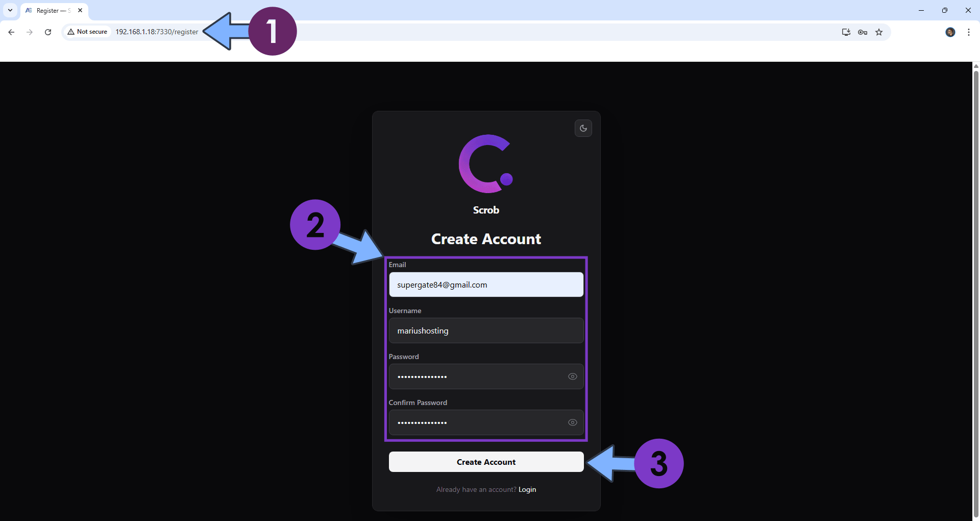Viewport: 980px width, 521px height.
Task: Open the password manager key icon
Action: pos(863,32)
